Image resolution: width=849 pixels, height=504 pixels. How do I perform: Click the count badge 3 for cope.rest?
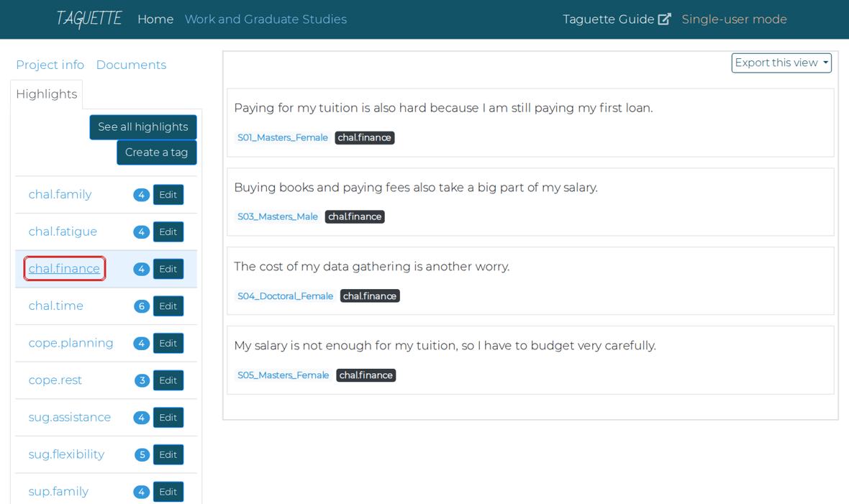(x=142, y=380)
